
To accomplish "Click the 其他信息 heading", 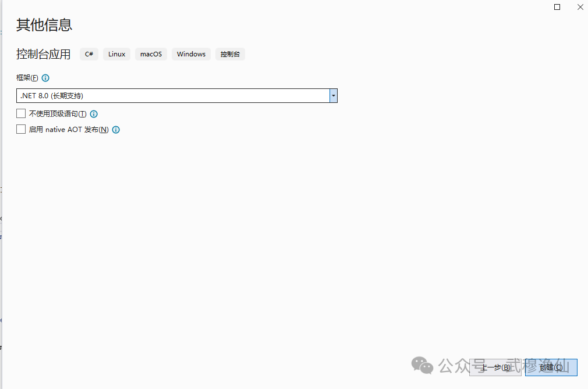I will tap(44, 24).
